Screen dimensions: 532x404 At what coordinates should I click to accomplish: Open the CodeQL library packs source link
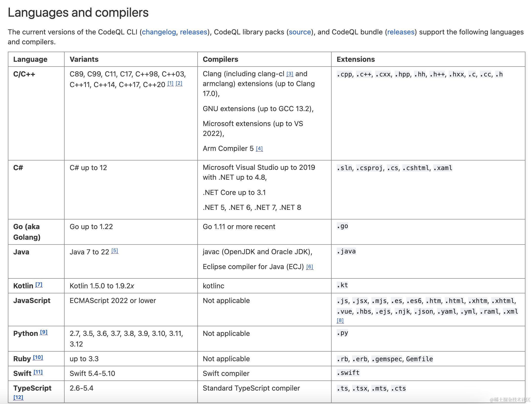[300, 32]
